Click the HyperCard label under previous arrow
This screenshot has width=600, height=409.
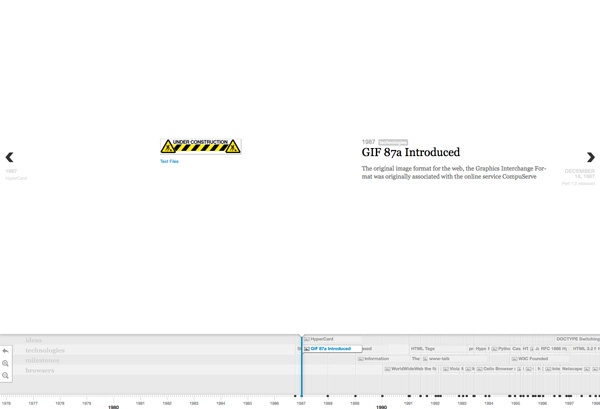click(x=16, y=178)
